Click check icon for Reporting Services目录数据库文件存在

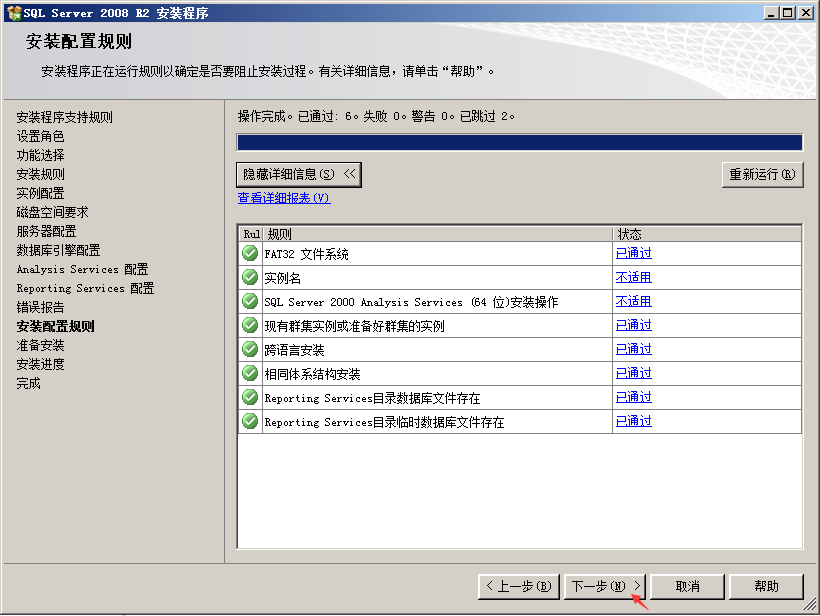pos(250,397)
